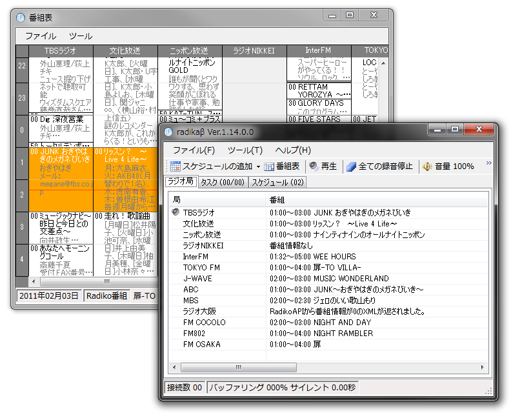This screenshot has width=522, height=420.
Task: Maximize the 番組表 window
Action: [x=350, y=15]
